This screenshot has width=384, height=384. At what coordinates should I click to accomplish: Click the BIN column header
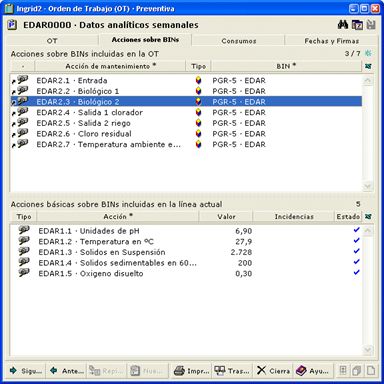tap(286, 66)
